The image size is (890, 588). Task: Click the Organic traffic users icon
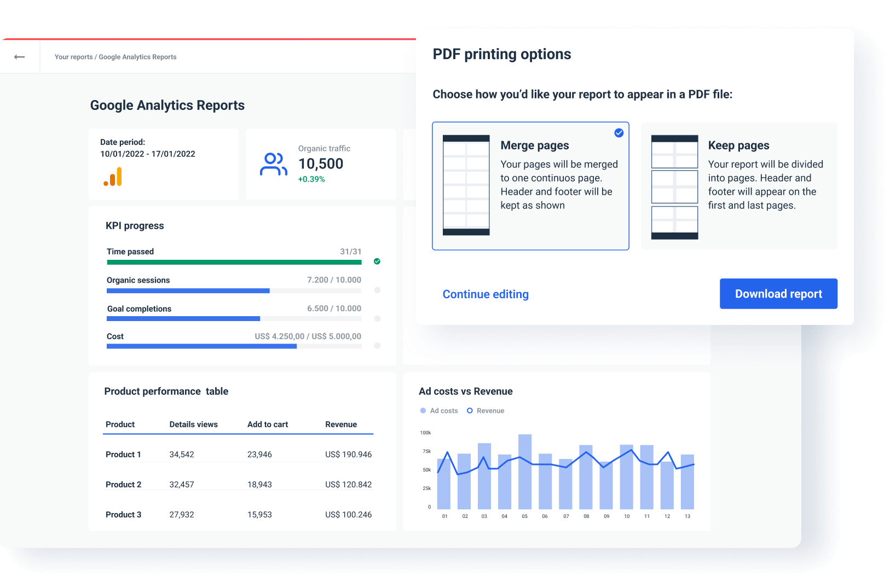tap(274, 164)
